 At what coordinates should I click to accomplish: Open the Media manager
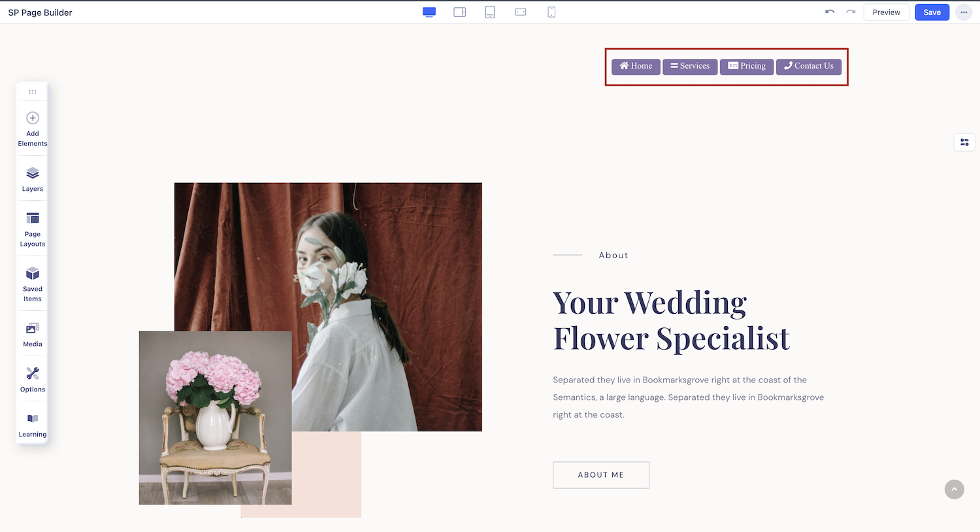33,334
